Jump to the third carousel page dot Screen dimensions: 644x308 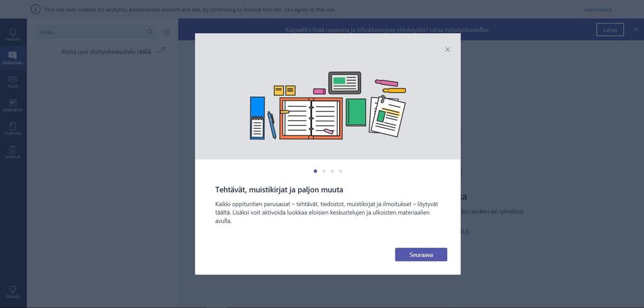coord(332,171)
